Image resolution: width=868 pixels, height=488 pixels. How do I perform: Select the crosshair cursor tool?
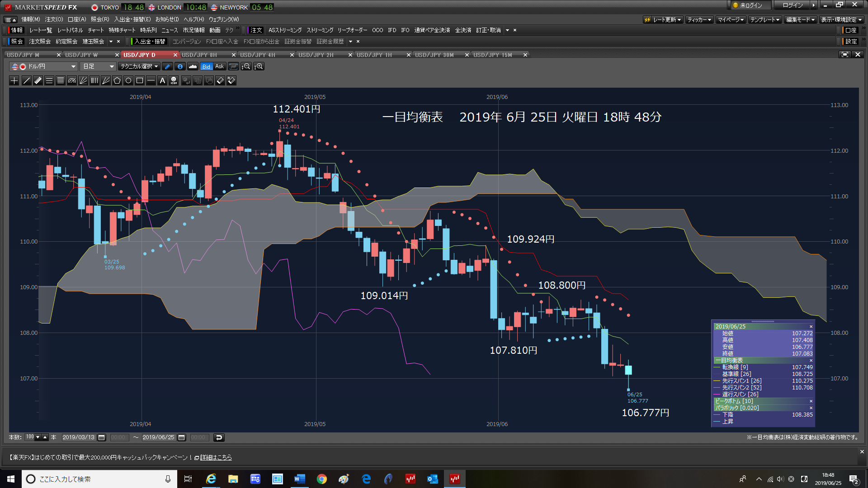14,80
